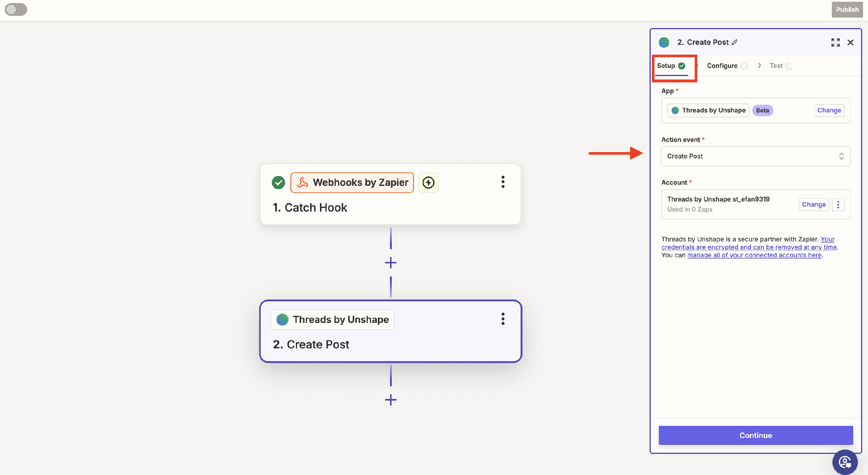Open account options three-dot menu
This screenshot has height=475, width=868.
[838, 204]
